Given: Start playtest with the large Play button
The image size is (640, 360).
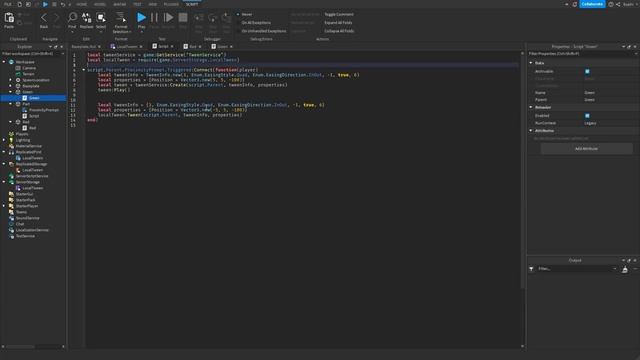Looking at the screenshot, I should [x=141, y=17].
